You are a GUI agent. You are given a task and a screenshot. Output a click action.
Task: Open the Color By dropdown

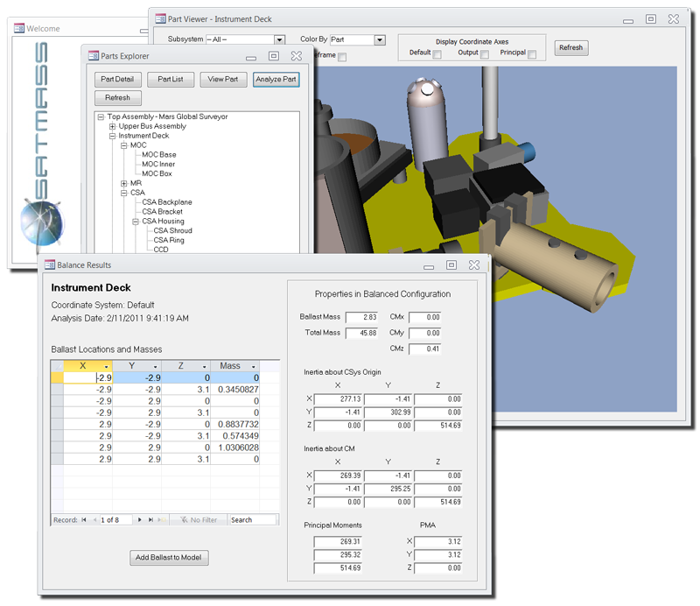click(x=380, y=39)
